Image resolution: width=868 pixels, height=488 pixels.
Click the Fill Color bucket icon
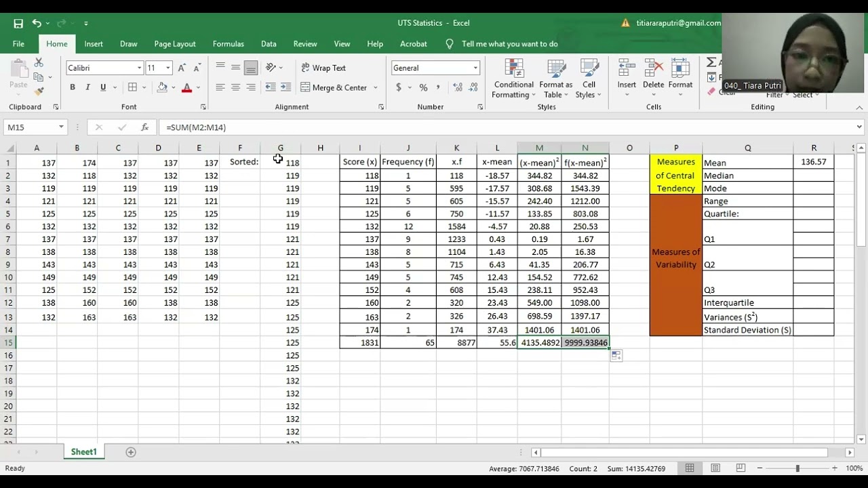162,87
